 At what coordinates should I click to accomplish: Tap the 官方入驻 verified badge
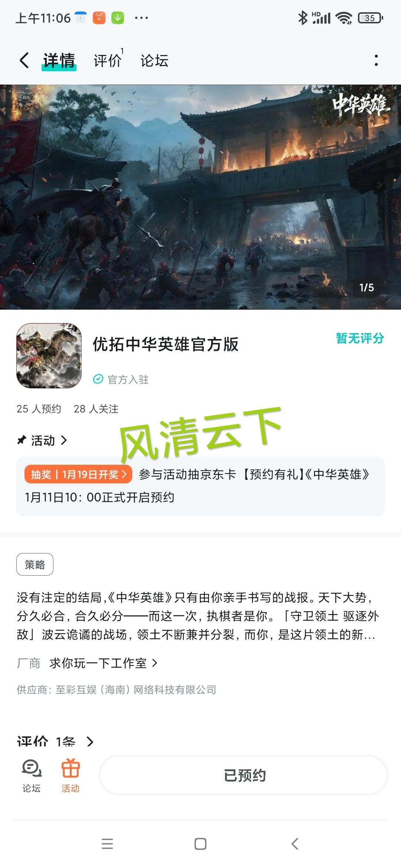tap(121, 379)
